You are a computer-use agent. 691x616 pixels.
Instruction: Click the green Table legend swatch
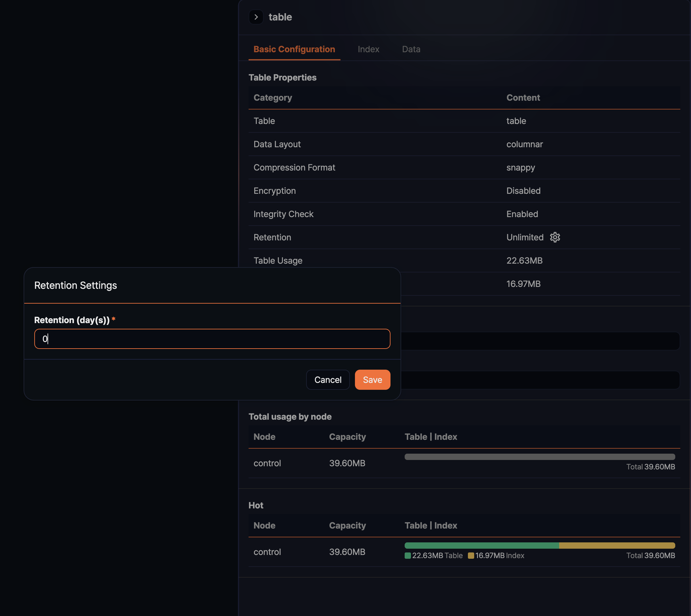(x=407, y=555)
